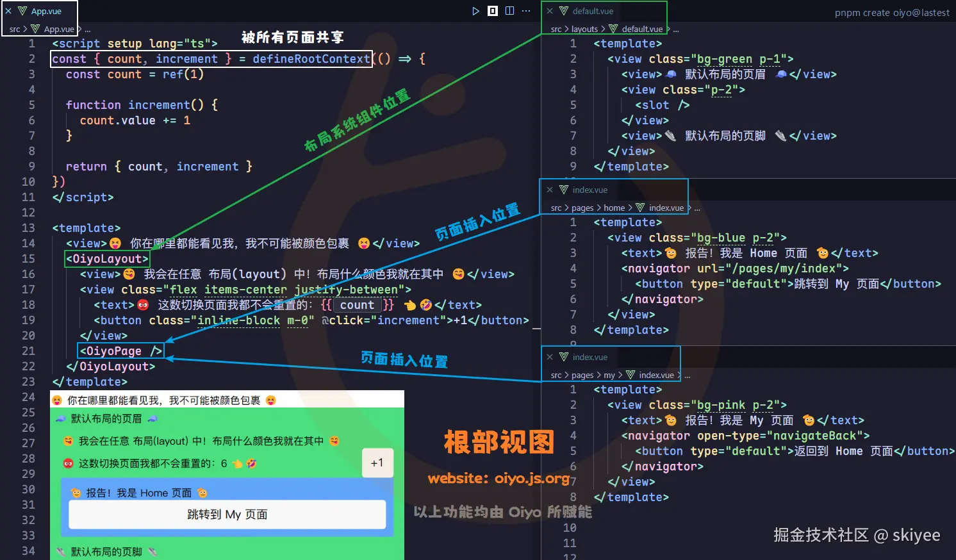
Task: Click 默认布局的页眉 text in the preview
Action: coord(106,418)
